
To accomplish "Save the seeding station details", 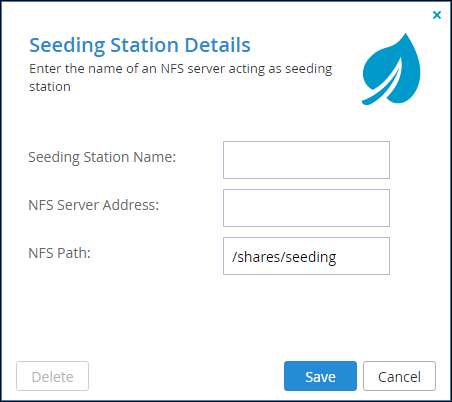I will pyautogui.click(x=320, y=376).
